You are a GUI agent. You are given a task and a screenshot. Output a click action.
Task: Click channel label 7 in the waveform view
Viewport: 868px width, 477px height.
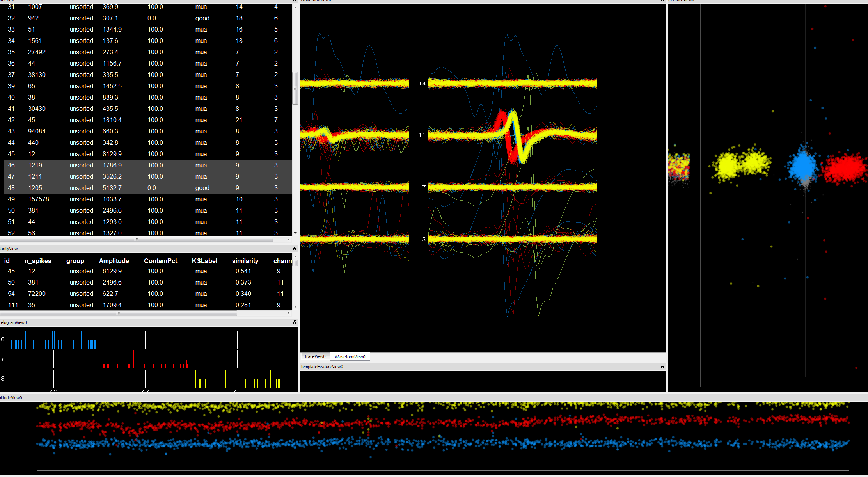[424, 187]
